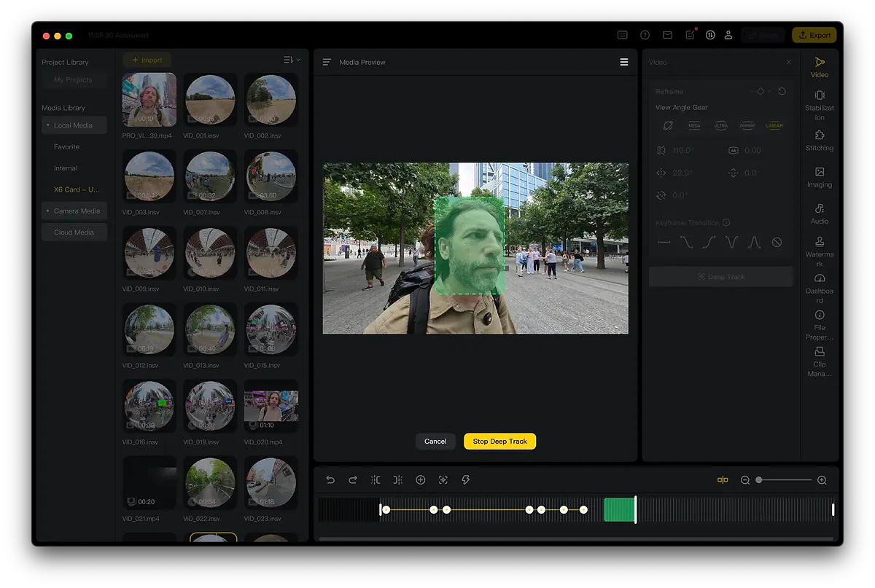This screenshot has width=875, height=588.
Task: Click the Import button
Action: 147,60
